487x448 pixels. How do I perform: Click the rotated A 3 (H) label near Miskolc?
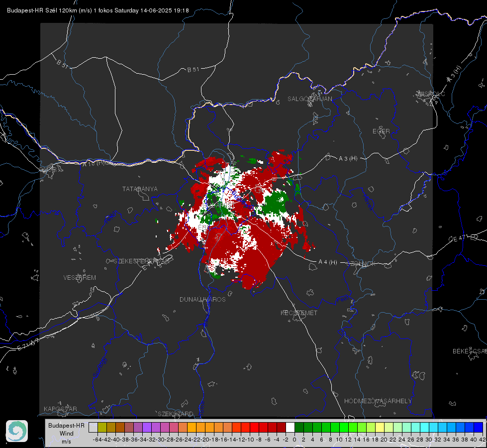click(x=454, y=75)
